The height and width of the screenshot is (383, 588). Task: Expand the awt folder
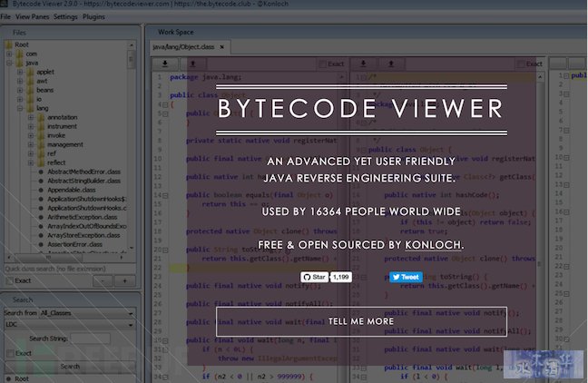point(20,81)
